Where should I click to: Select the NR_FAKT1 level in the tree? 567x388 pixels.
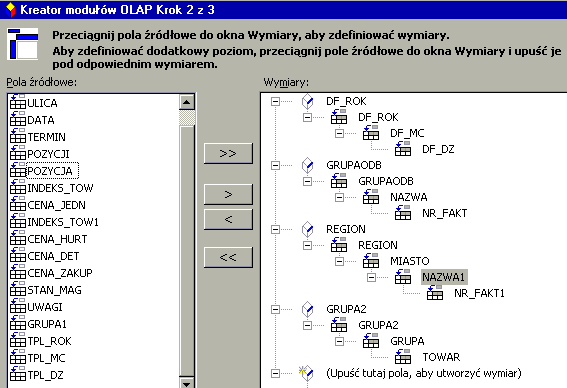coord(479,293)
